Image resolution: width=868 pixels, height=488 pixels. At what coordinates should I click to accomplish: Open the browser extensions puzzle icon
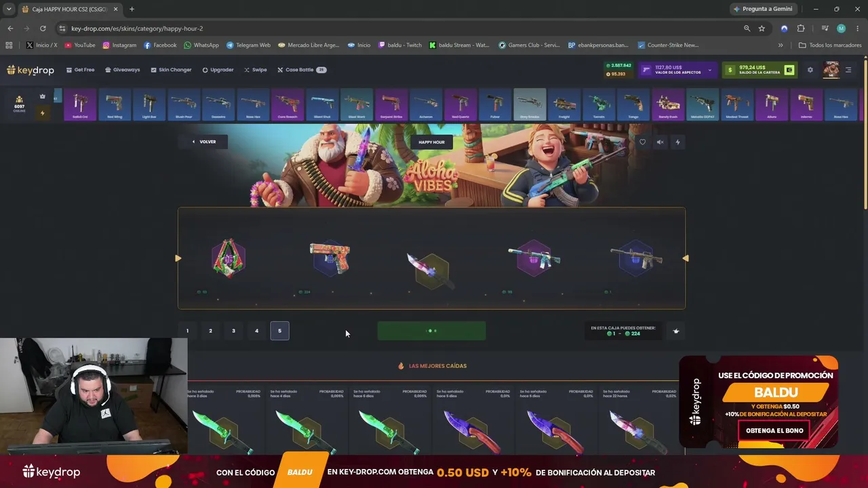(801, 28)
